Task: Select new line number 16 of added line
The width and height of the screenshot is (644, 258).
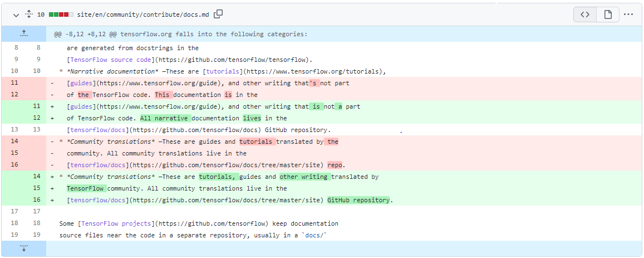Action: (37, 200)
